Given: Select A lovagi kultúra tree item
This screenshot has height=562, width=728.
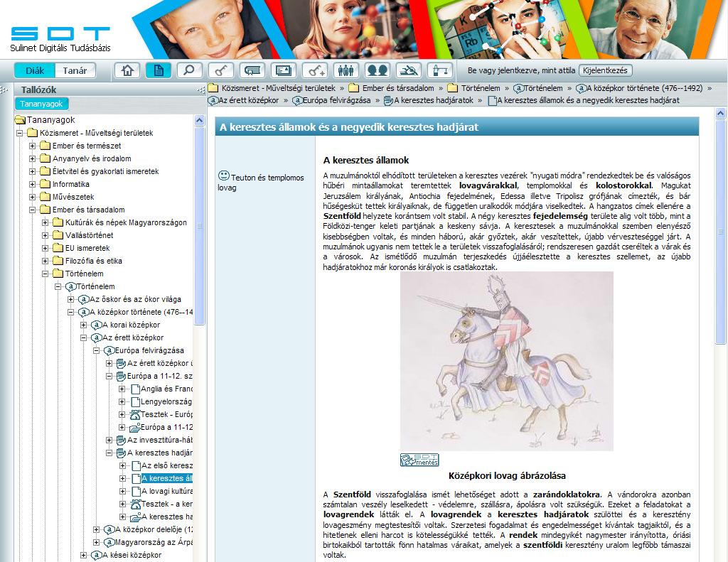Looking at the screenshot, I should pos(166,491).
